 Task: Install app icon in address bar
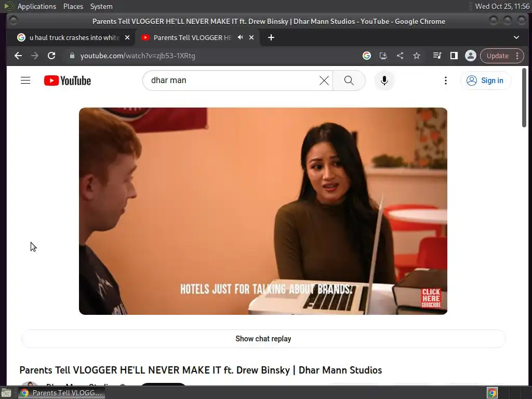pos(383,56)
